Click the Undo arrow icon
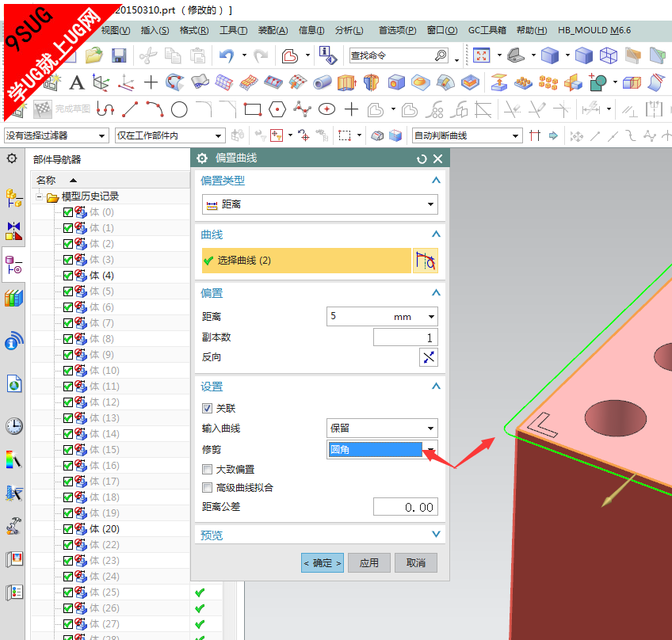 (227, 55)
